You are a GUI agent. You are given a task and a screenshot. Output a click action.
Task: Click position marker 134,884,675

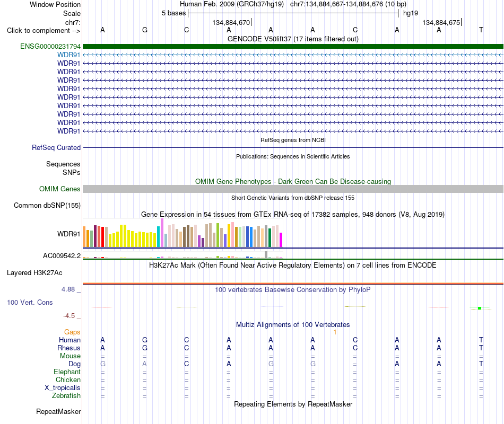(x=441, y=22)
